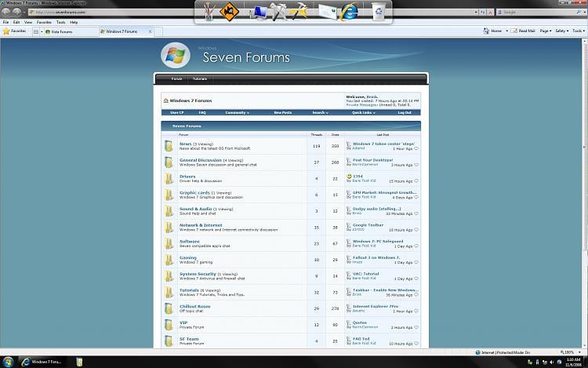Click the page vertical scrollbar
This screenshot has height=368, width=588.
(x=585, y=193)
